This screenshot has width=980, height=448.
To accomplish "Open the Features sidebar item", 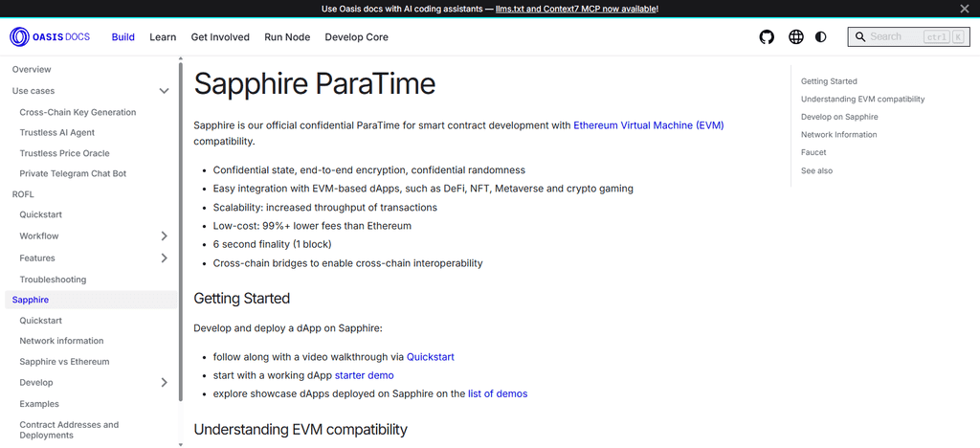I will (37, 258).
